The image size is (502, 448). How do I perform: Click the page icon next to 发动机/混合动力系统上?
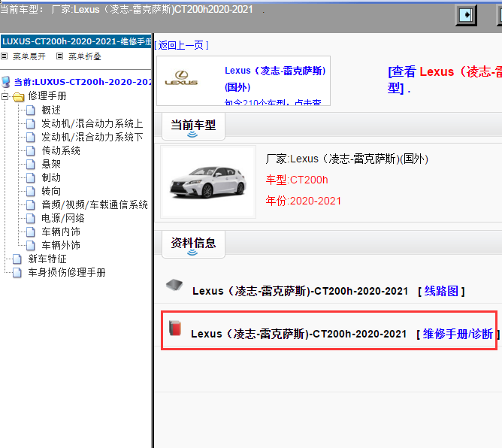tap(30, 123)
